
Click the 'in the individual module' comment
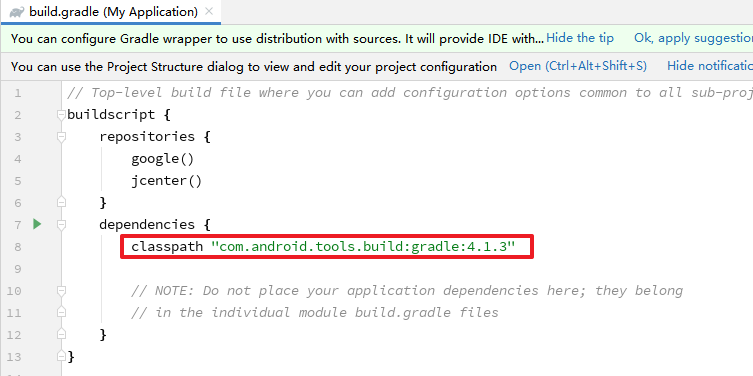[x=315, y=313]
